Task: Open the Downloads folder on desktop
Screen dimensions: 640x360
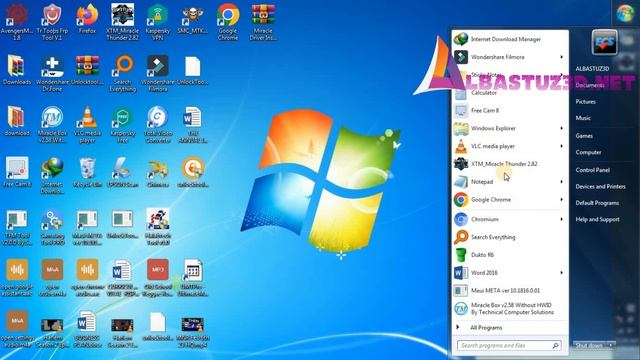Action: 17,69
